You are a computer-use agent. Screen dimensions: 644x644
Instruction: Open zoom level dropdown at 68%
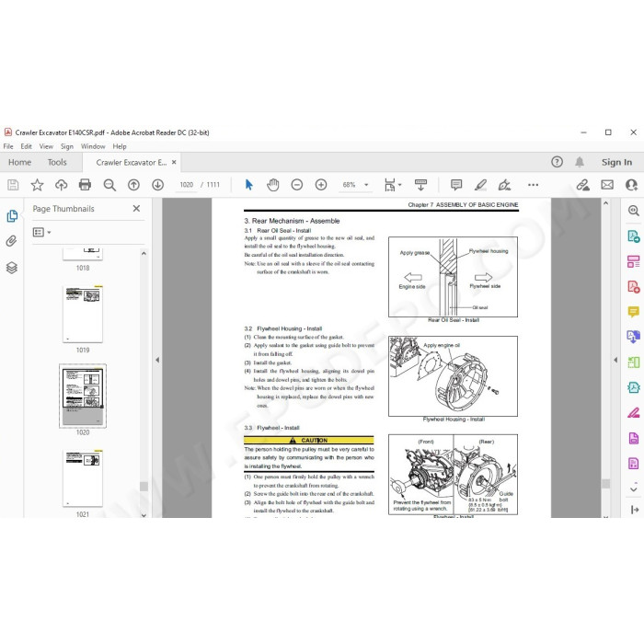coord(366,185)
